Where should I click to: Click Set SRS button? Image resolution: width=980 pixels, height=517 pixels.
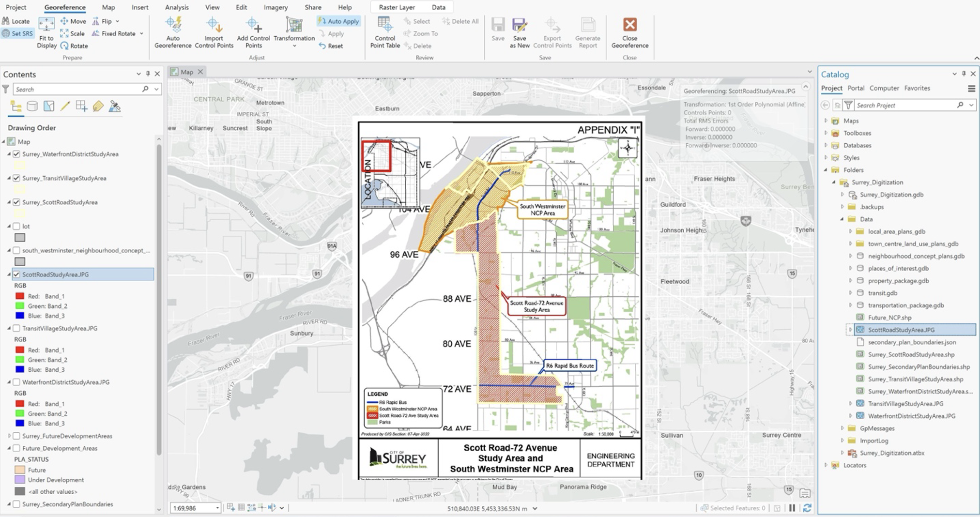click(x=17, y=33)
